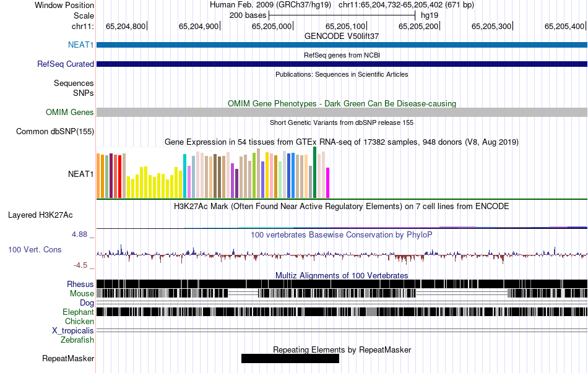Click the Layered H3K27Ac track label
This screenshot has height=373, width=588.
[x=40, y=215]
